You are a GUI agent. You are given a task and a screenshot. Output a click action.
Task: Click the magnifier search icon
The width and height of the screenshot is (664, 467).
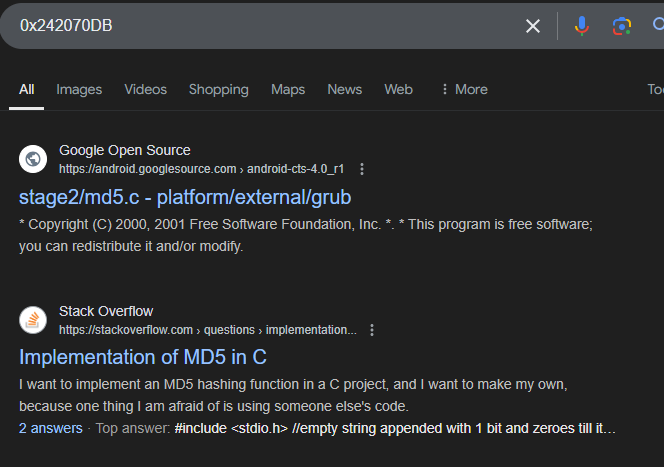pos(657,26)
